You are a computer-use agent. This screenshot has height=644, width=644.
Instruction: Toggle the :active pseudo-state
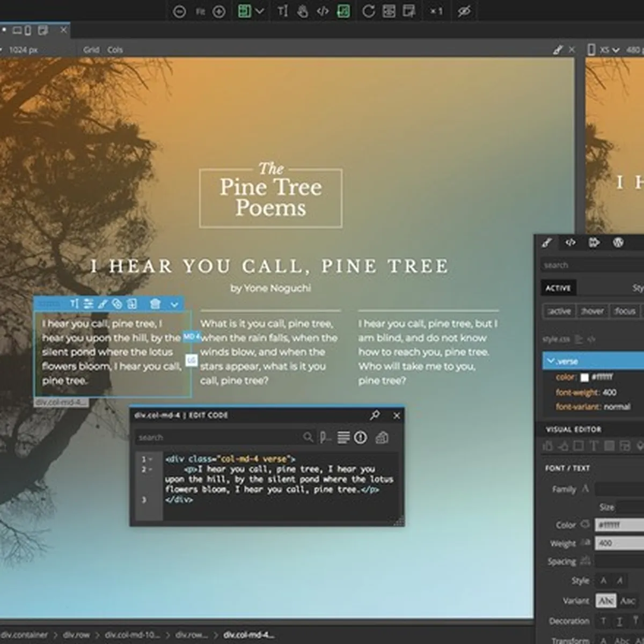pyautogui.click(x=559, y=311)
